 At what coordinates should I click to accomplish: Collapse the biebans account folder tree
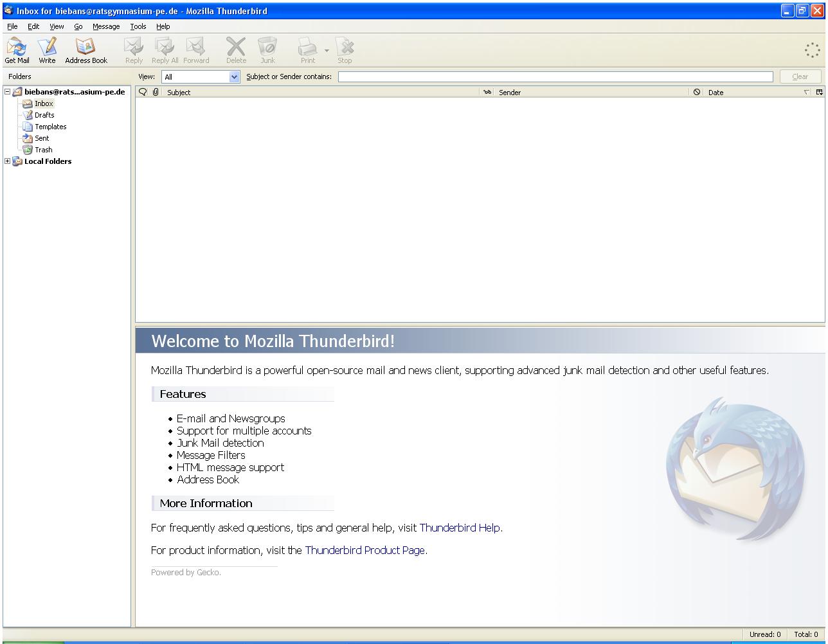8,92
